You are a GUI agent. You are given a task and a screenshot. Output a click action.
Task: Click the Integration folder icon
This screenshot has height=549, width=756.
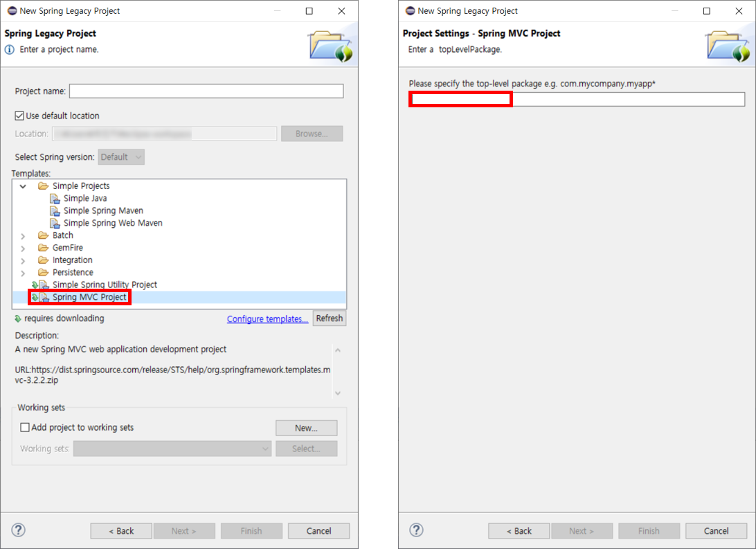(44, 260)
